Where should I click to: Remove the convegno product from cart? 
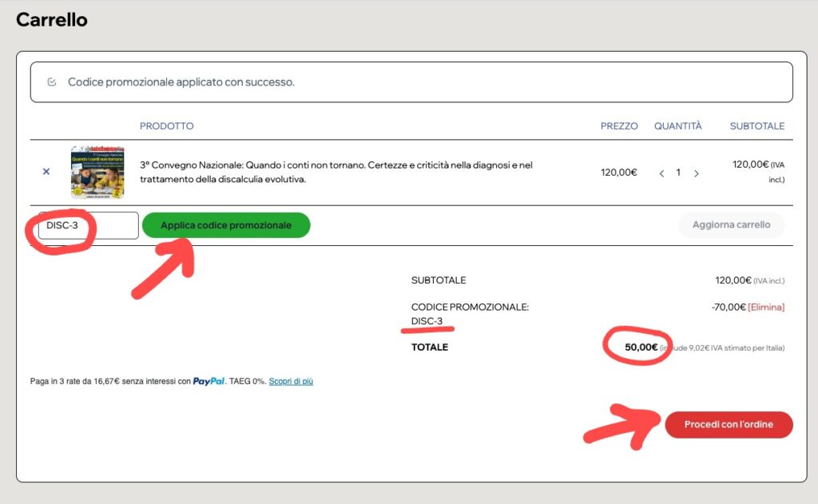click(x=46, y=172)
